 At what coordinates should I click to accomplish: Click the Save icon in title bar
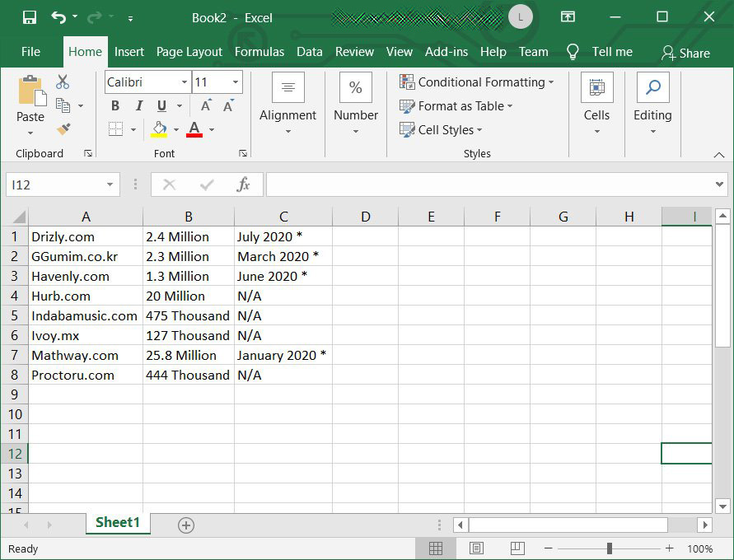click(x=30, y=18)
